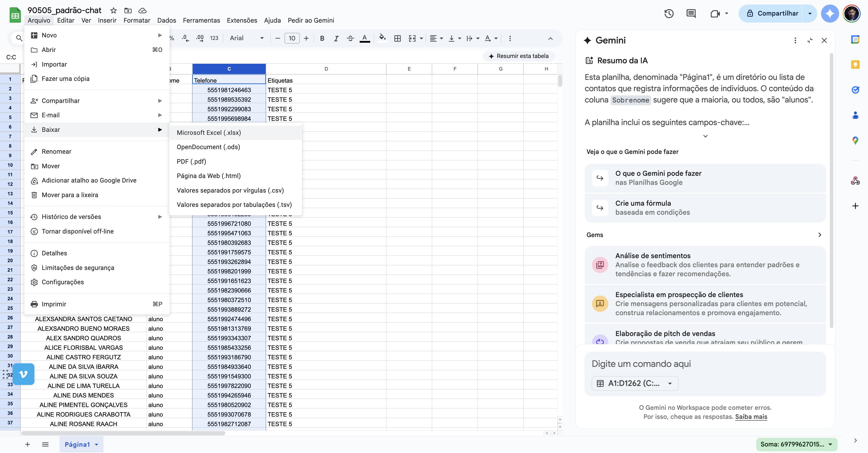Image resolution: width=868 pixels, height=453 pixels.
Task: Open version history clock icon
Action: pos(669,14)
